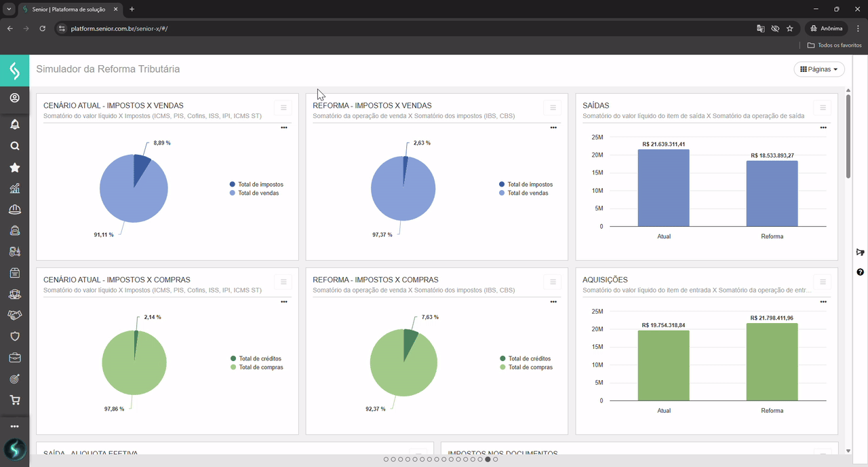
Task: Open the briefcase module in the sidebar
Action: [14, 358]
